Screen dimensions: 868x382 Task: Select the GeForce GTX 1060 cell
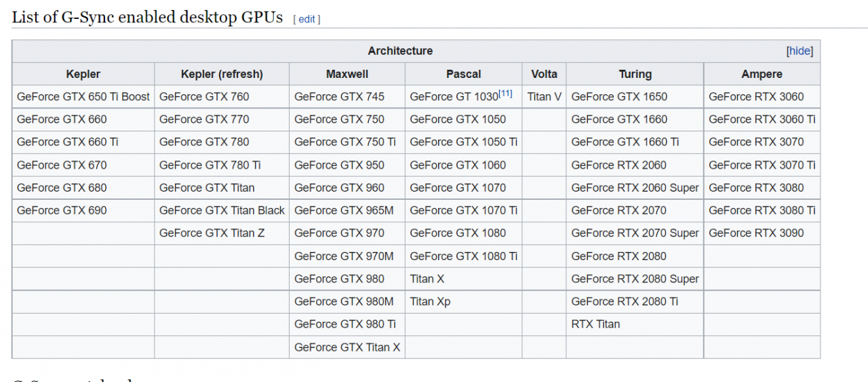464,165
